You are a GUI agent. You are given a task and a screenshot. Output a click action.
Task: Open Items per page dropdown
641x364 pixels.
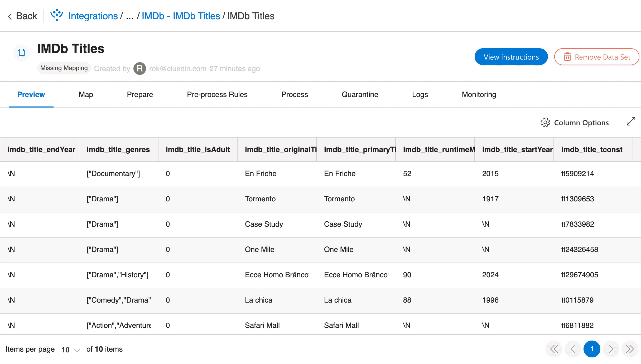point(70,350)
